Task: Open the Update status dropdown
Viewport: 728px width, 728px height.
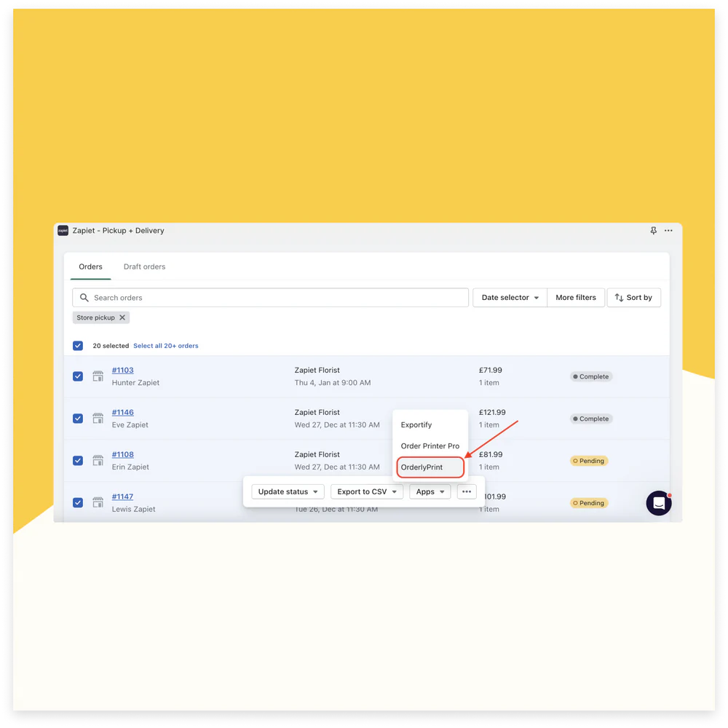Action: tap(288, 491)
